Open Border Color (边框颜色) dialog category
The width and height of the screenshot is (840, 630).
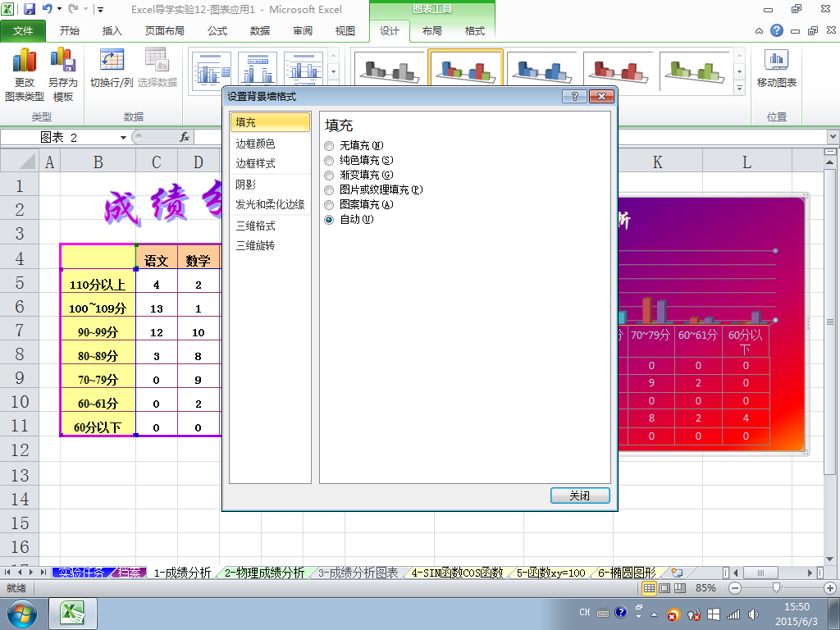pos(269,144)
